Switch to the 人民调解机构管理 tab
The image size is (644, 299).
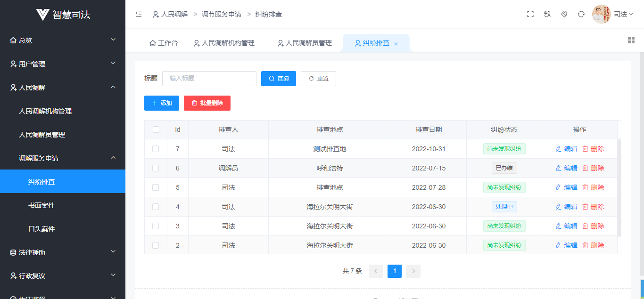(x=224, y=43)
